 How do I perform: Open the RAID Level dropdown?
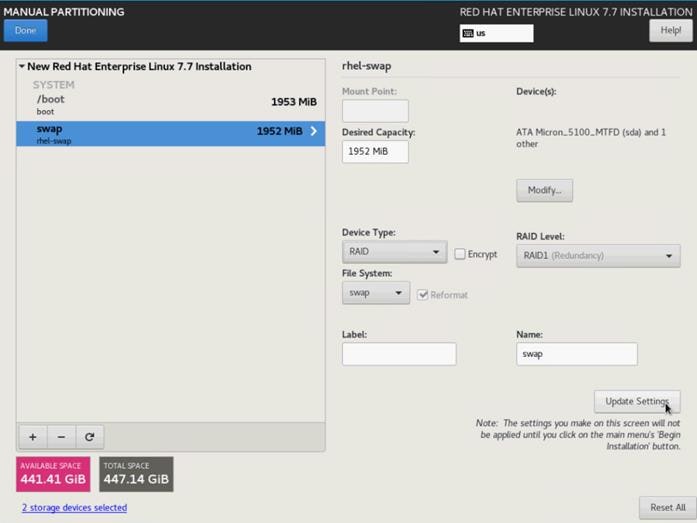coord(598,256)
